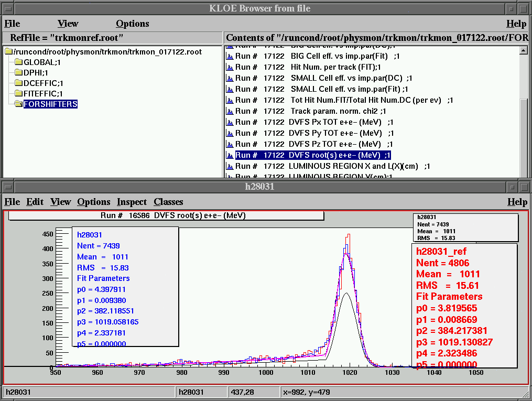Open the Classes menu in h28031 window
Image resolution: width=532 pixels, height=401 pixels.
[168, 201]
